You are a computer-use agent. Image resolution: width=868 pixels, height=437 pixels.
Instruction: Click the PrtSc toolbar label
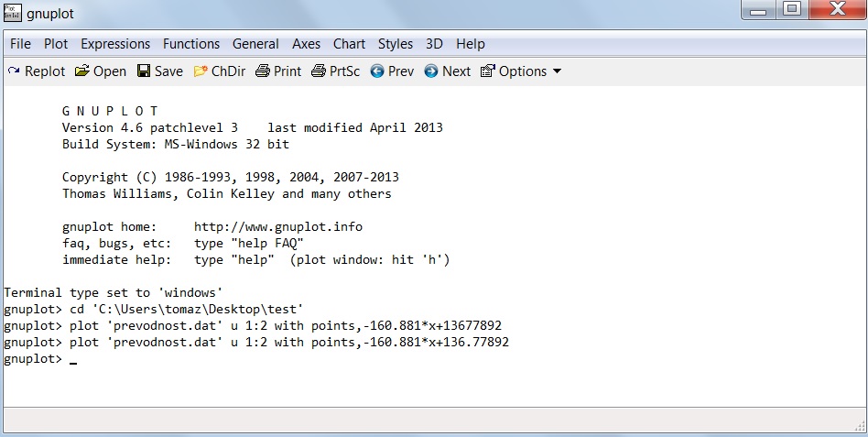344,71
